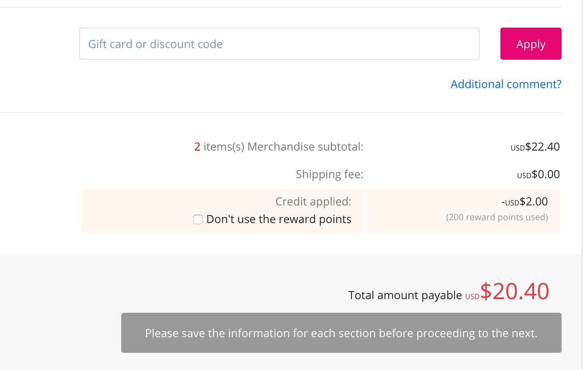The height and width of the screenshot is (370, 588).
Task: Click the "Shipping fee:" label
Action: [x=329, y=175]
